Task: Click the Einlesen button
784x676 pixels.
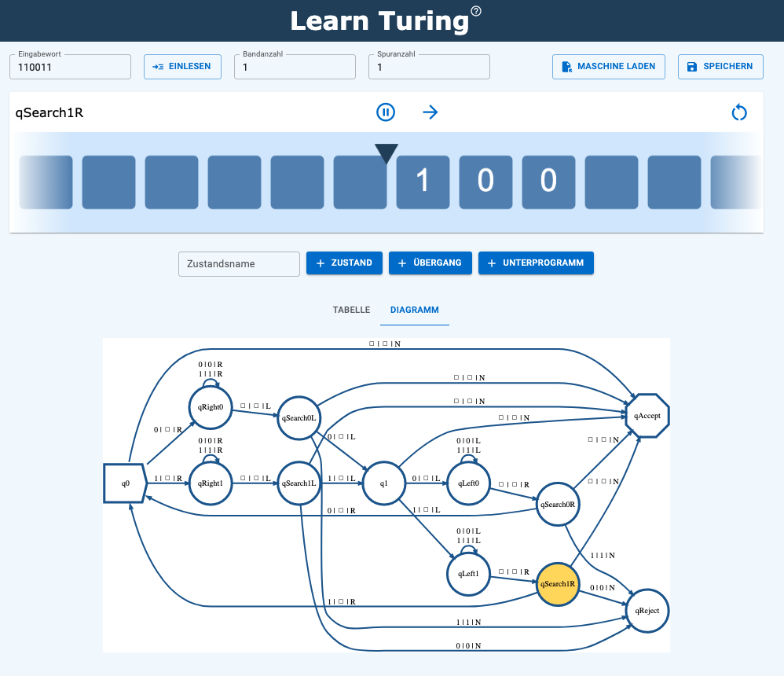Action: (182, 67)
